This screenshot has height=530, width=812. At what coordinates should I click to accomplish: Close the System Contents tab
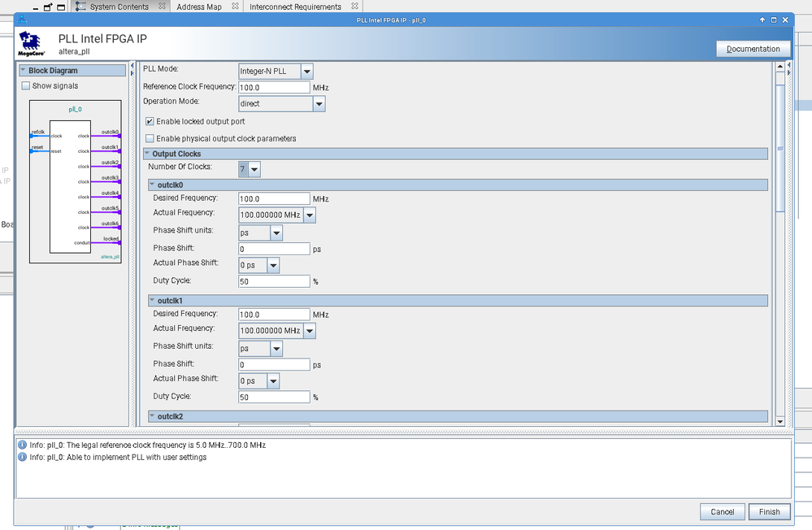coord(162,7)
